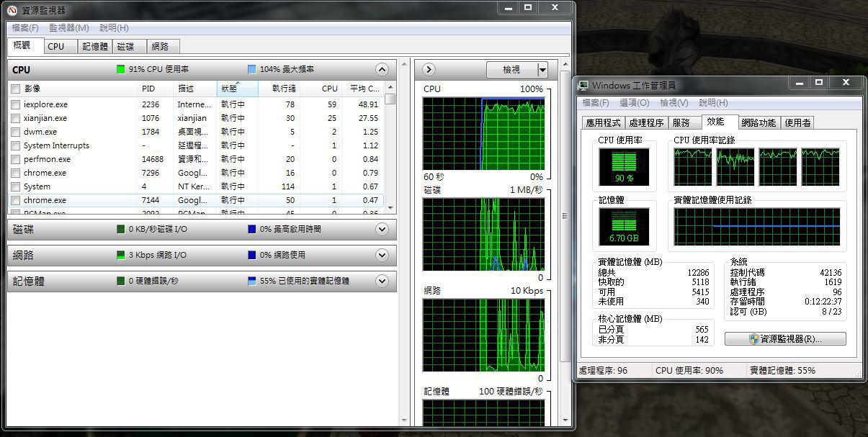Click the Resource Monitor title bar icon
The width and height of the screenshot is (868, 437).
coord(12,10)
